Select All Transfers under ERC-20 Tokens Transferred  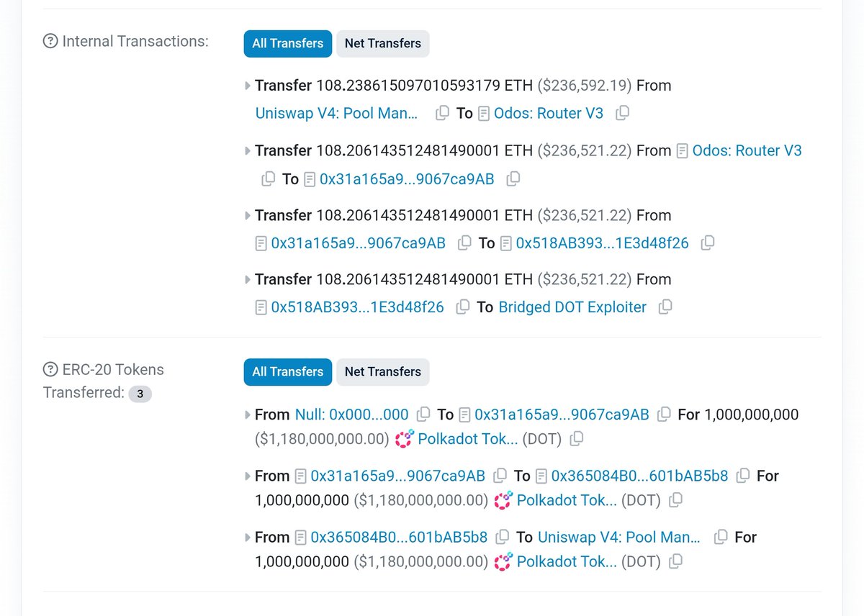point(288,371)
